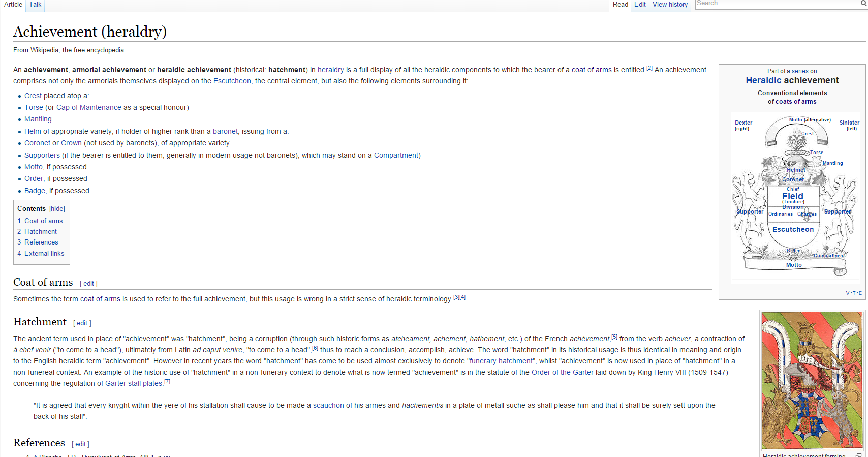The width and height of the screenshot is (868, 457).
Task: Jump to External links in Contents
Action: (x=44, y=254)
